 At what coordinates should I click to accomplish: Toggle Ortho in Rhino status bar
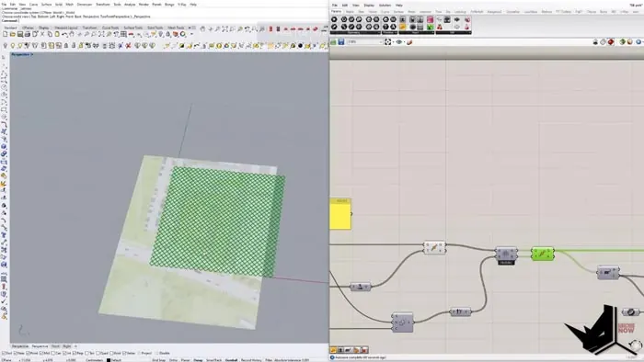(173, 360)
